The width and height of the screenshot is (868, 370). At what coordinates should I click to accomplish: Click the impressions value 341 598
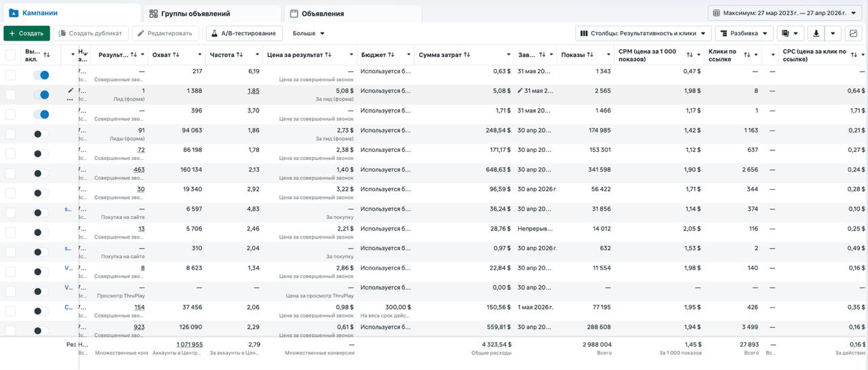point(599,169)
